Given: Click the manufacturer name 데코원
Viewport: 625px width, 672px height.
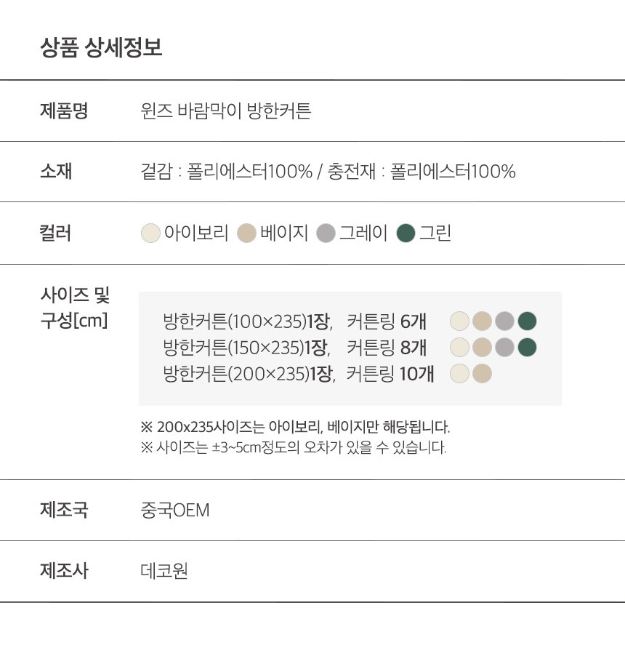Looking at the screenshot, I should click(164, 571).
